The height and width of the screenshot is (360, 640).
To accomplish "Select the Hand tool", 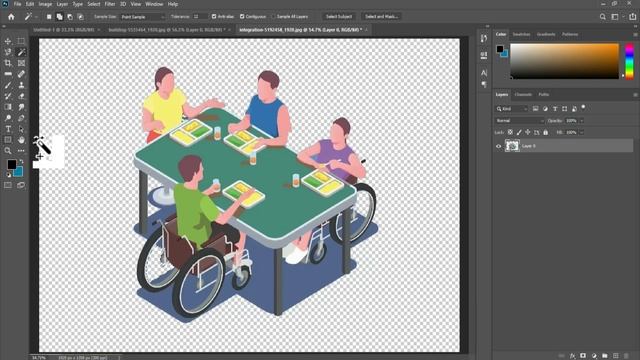I will [x=21, y=140].
